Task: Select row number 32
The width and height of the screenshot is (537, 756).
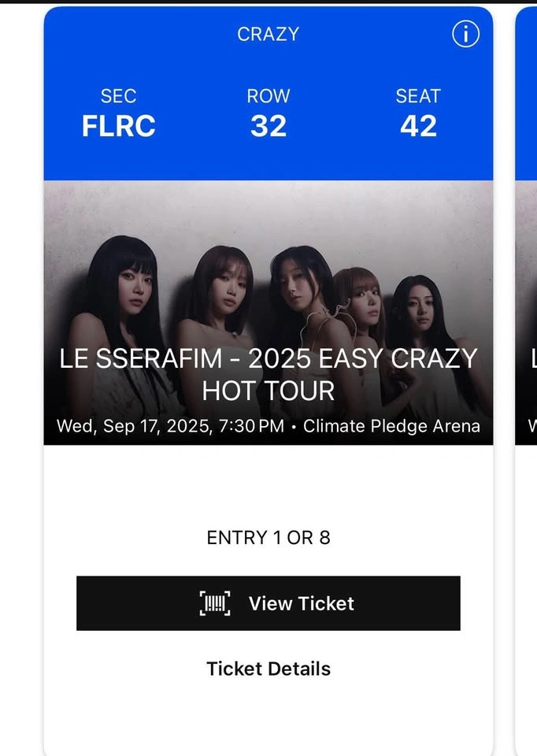Action: tap(268, 126)
